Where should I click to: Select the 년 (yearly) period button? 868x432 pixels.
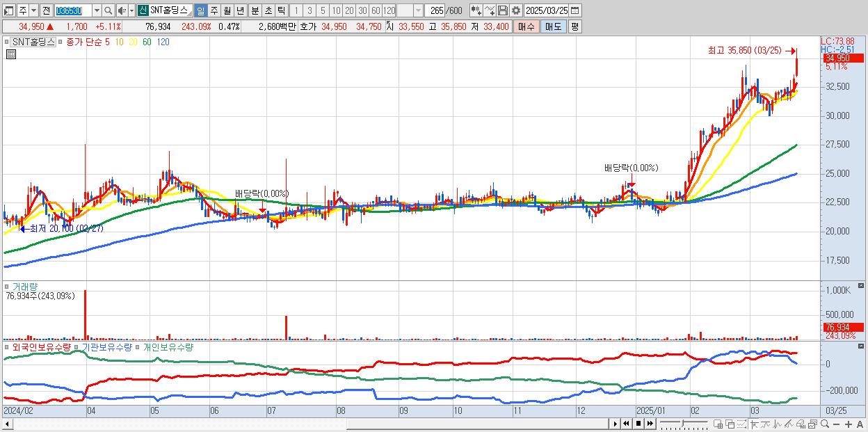[x=240, y=10]
